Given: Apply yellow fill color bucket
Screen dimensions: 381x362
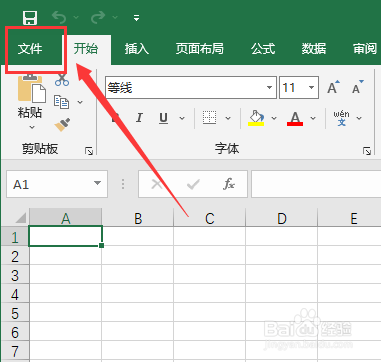Looking at the screenshot, I should click(256, 118).
